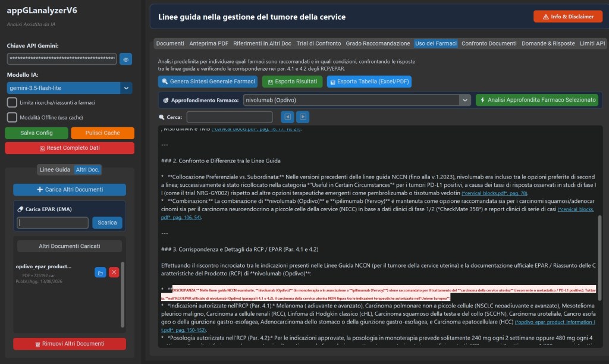Click Genera Sintesi Generale Farmaci button
Viewport: 609px width, 364px height.
coord(208,81)
